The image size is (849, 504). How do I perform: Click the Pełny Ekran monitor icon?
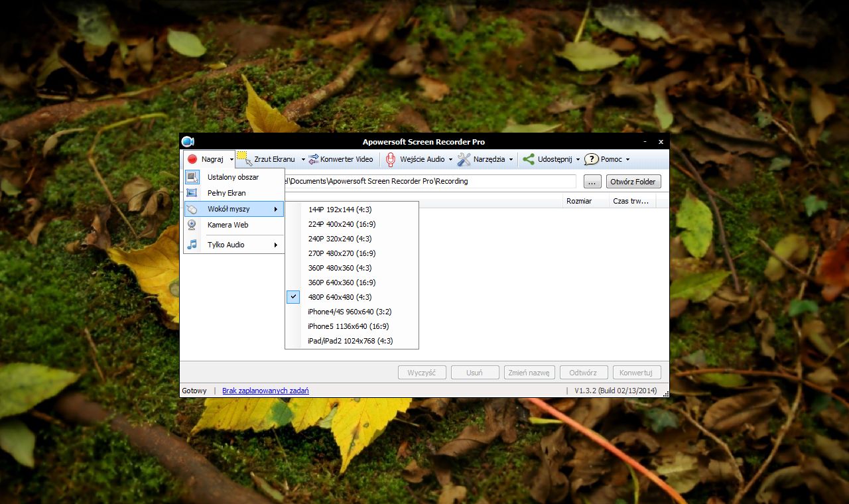click(x=192, y=193)
